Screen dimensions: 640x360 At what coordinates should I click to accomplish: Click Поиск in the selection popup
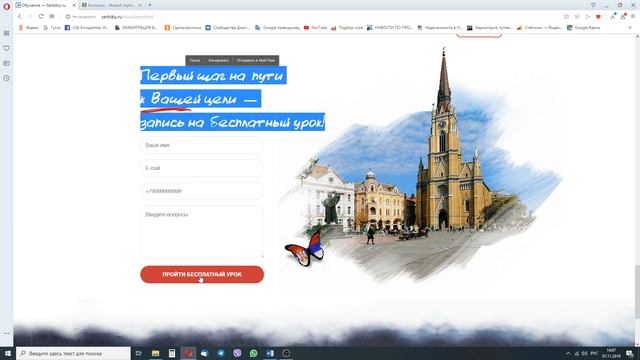pos(195,60)
